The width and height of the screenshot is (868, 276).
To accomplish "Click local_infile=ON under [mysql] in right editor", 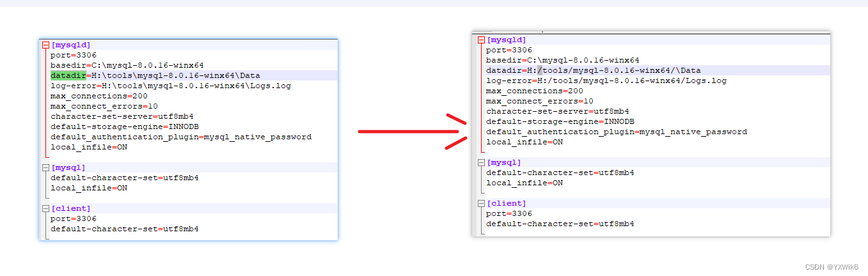I will coord(525,183).
